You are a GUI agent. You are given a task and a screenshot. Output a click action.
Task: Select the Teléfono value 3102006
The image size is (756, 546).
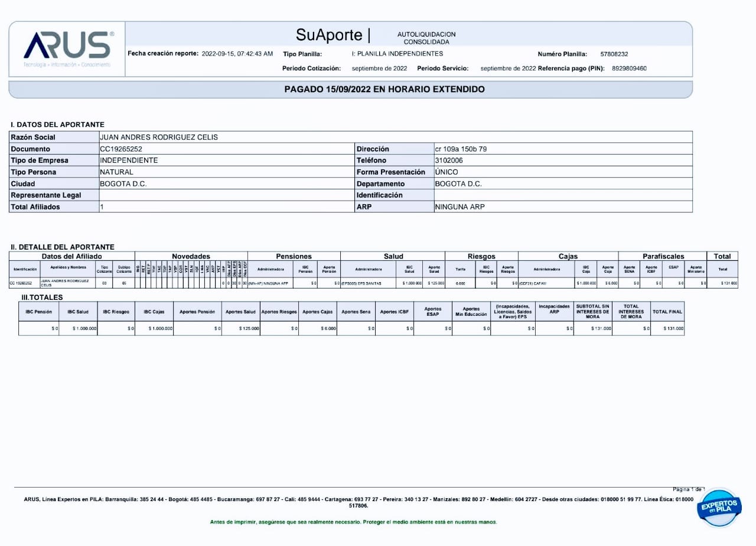(x=449, y=161)
